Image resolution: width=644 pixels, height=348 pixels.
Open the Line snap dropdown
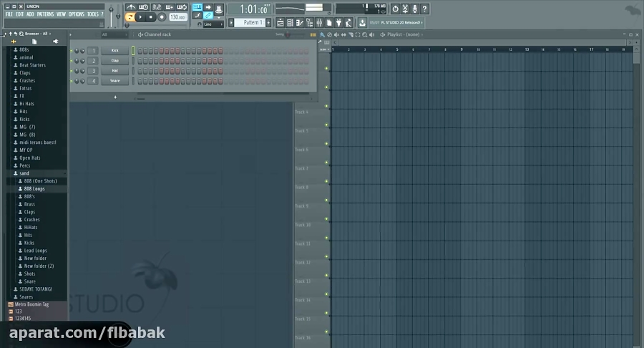point(213,24)
